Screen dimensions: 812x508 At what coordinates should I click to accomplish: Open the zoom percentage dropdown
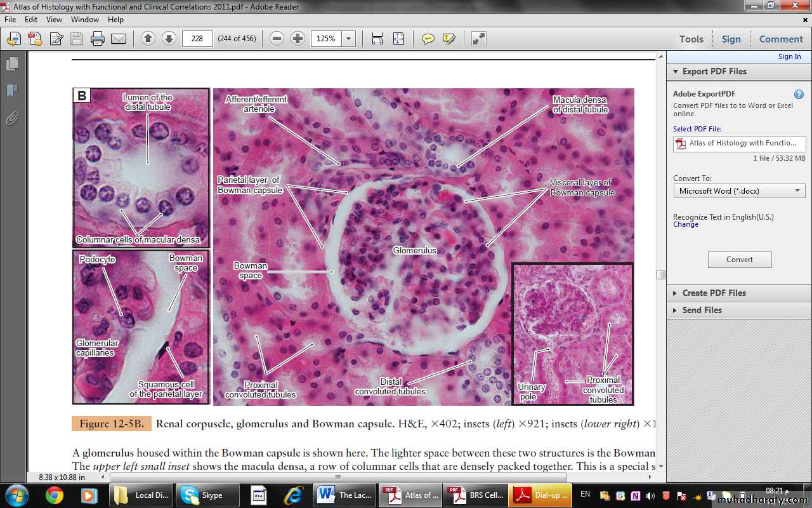(348, 39)
